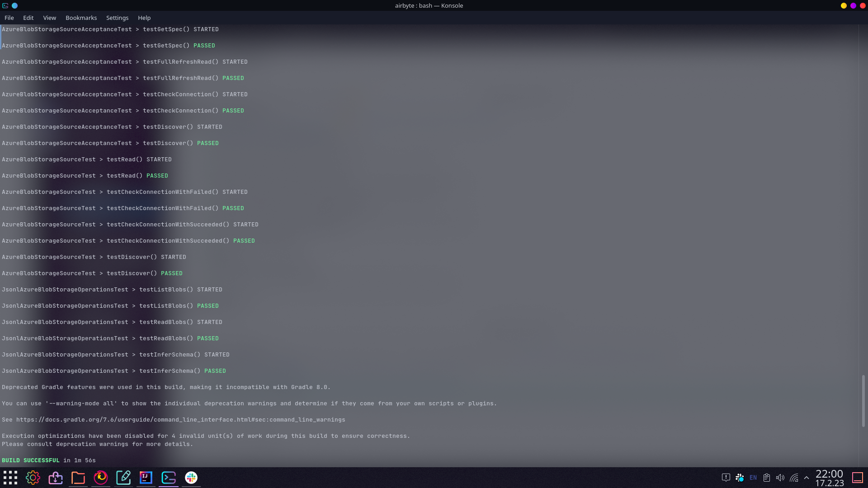This screenshot has width=868, height=488.
Task: Open the notifications tray icon
Action: coord(726,478)
